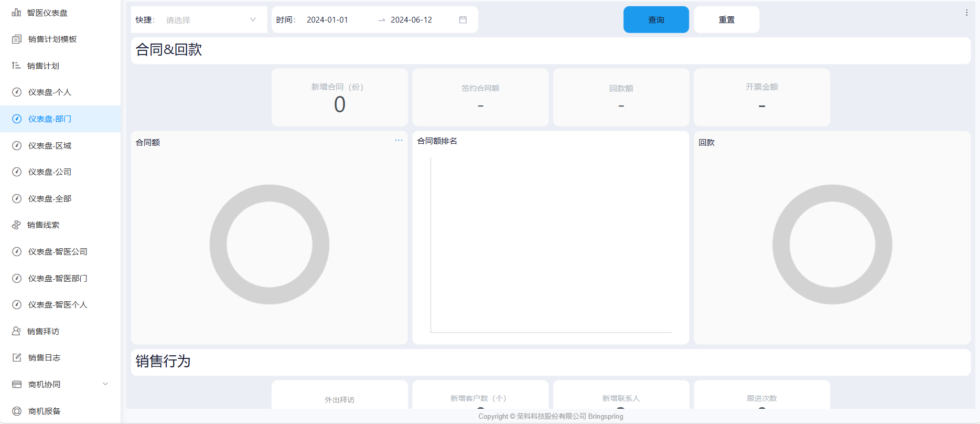Click the start date 2024-01-01 field

[x=327, y=20]
